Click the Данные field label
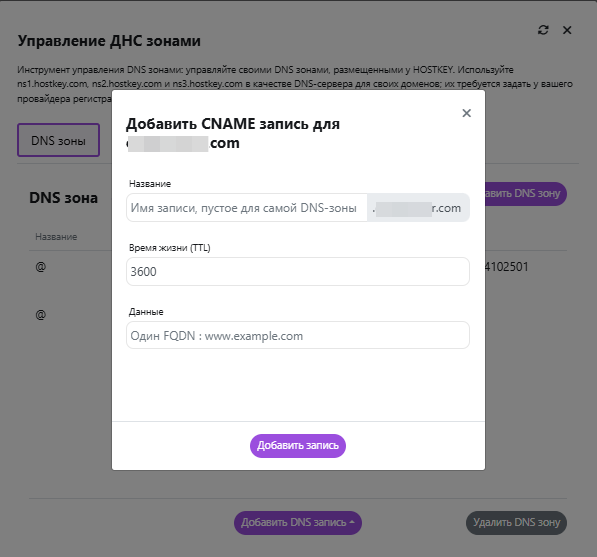The height and width of the screenshot is (557, 597). (146, 312)
